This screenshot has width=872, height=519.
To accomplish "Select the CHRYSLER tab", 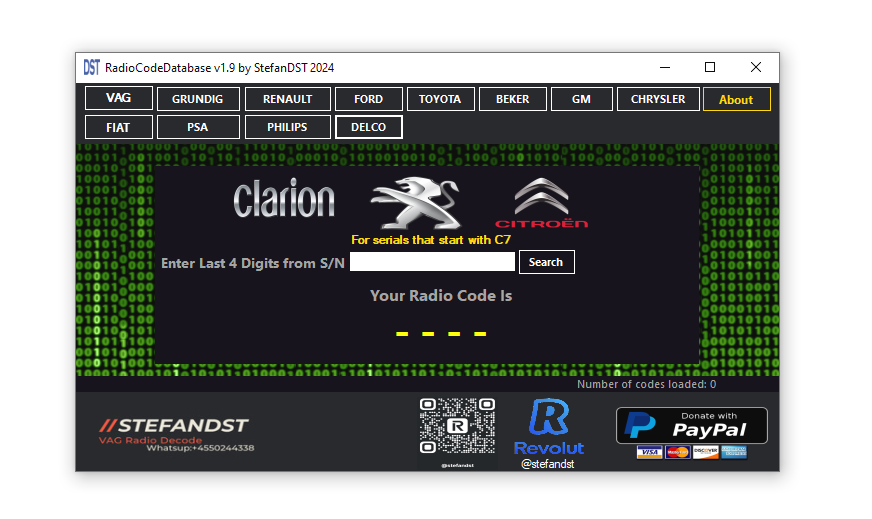I will (658, 99).
